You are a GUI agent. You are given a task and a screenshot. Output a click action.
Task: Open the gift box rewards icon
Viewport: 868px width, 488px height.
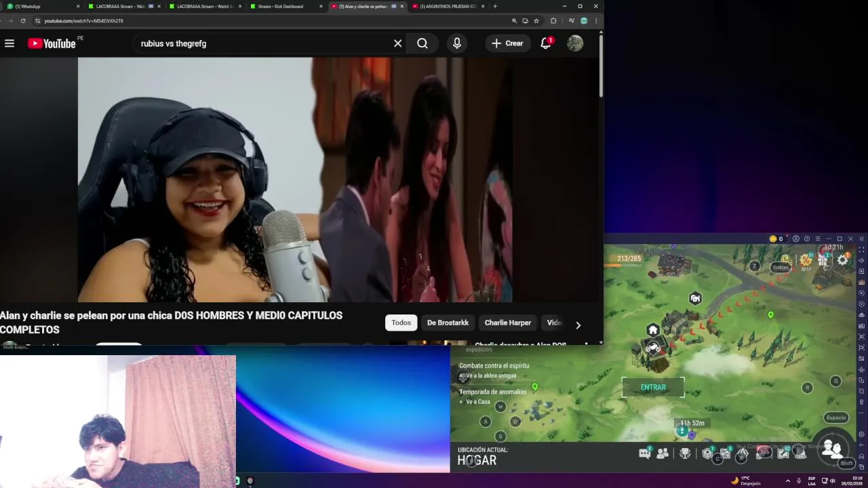click(x=823, y=260)
